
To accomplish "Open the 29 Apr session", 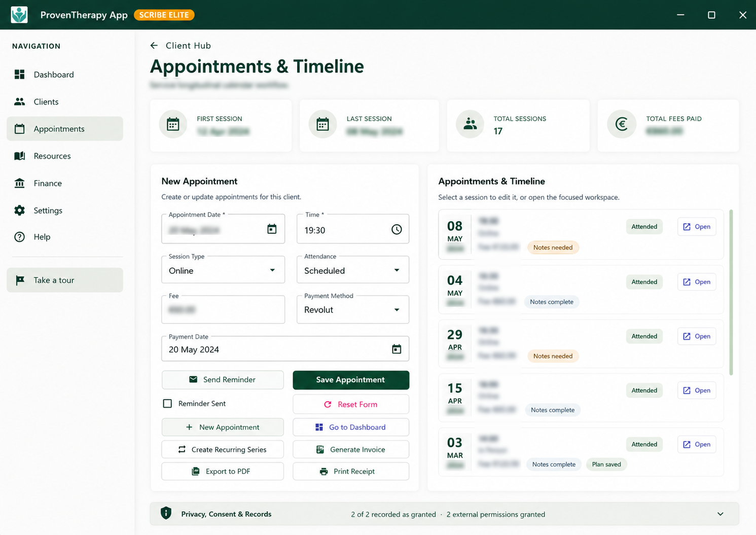I will 697,336.
